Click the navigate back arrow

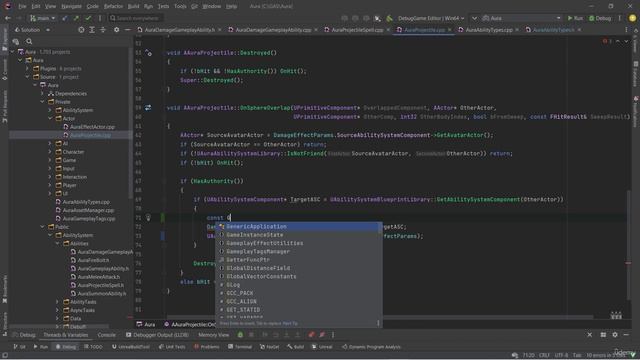8,18
